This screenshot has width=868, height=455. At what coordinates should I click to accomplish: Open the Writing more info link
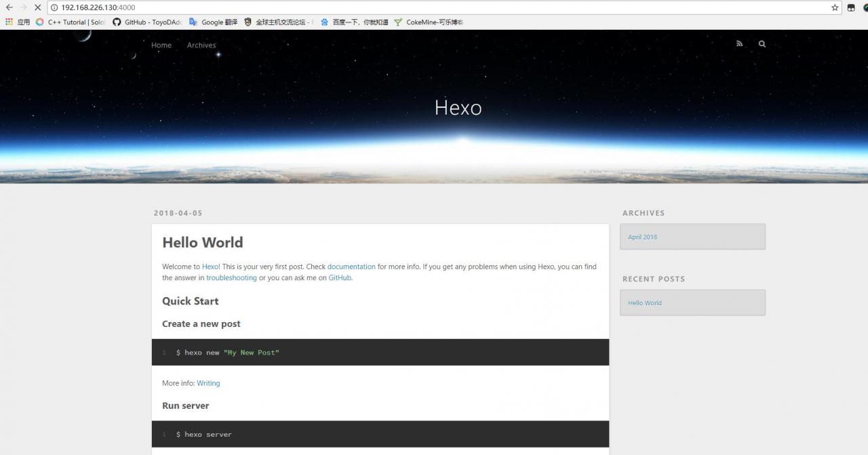208,383
